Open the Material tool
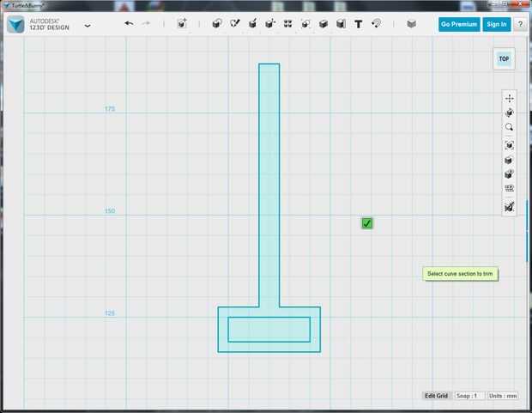Screen dimensions: 532x413 tap(412, 24)
